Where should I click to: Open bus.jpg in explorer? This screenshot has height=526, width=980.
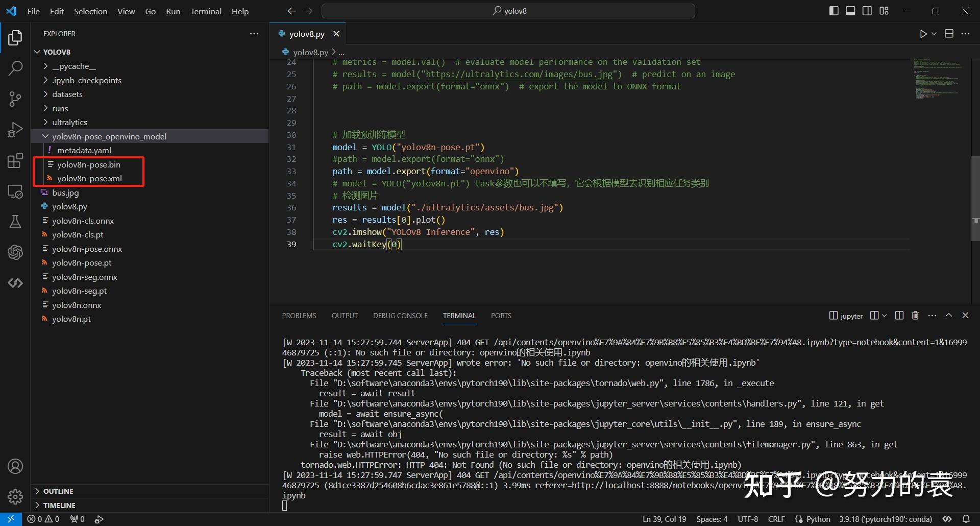65,193
